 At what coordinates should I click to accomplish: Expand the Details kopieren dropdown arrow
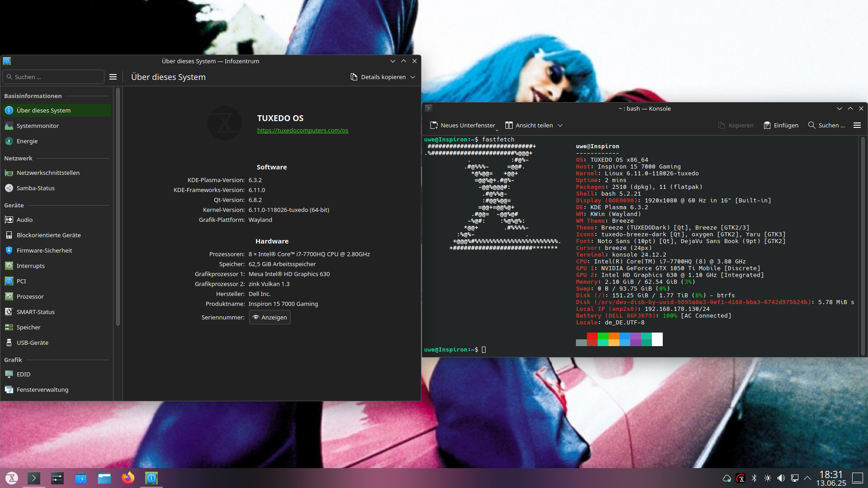coord(413,77)
